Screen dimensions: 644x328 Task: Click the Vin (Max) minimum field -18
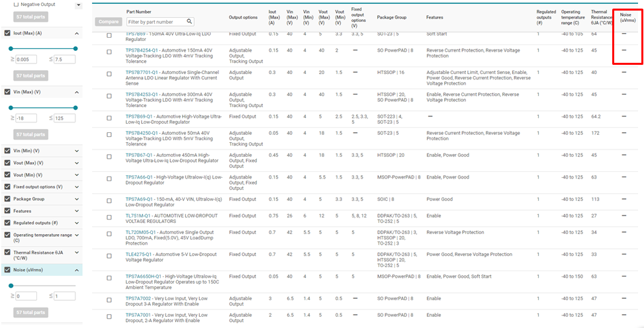click(x=26, y=118)
